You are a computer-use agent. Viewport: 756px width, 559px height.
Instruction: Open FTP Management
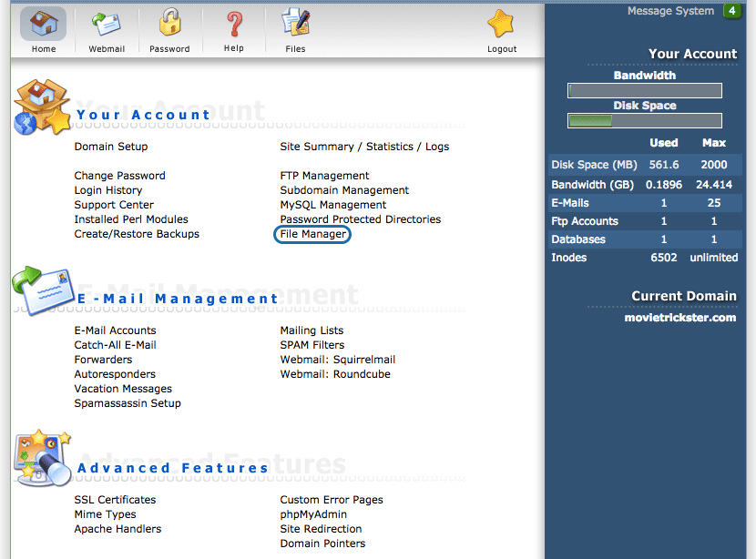(x=324, y=176)
